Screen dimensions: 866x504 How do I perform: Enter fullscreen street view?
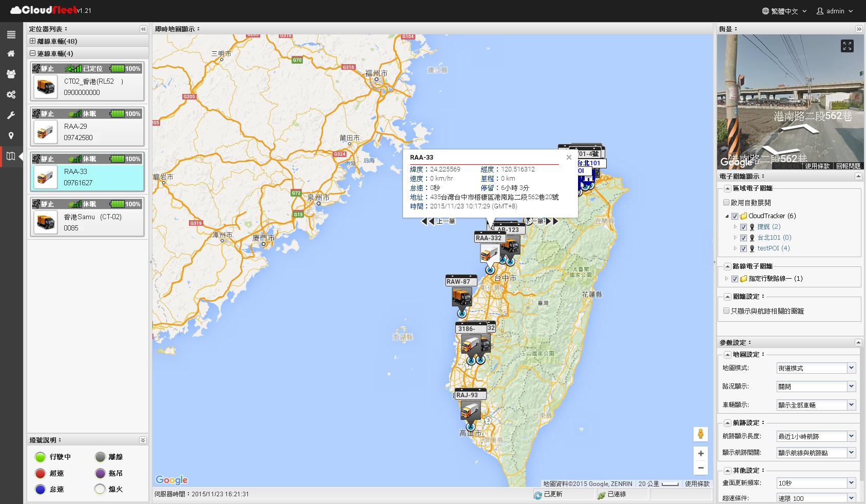click(847, 46)
